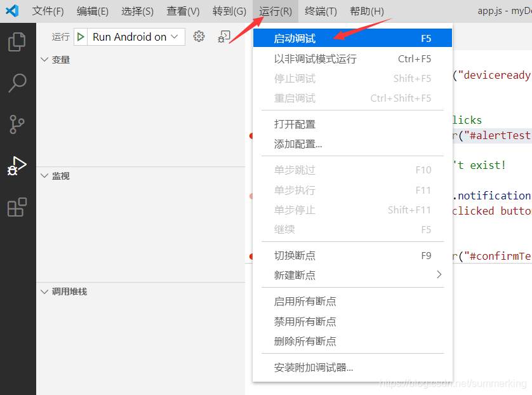Viewport: 532px width, 395px height.
Task: Open the 选择(S) menu
Action: (x=137, y=11)
